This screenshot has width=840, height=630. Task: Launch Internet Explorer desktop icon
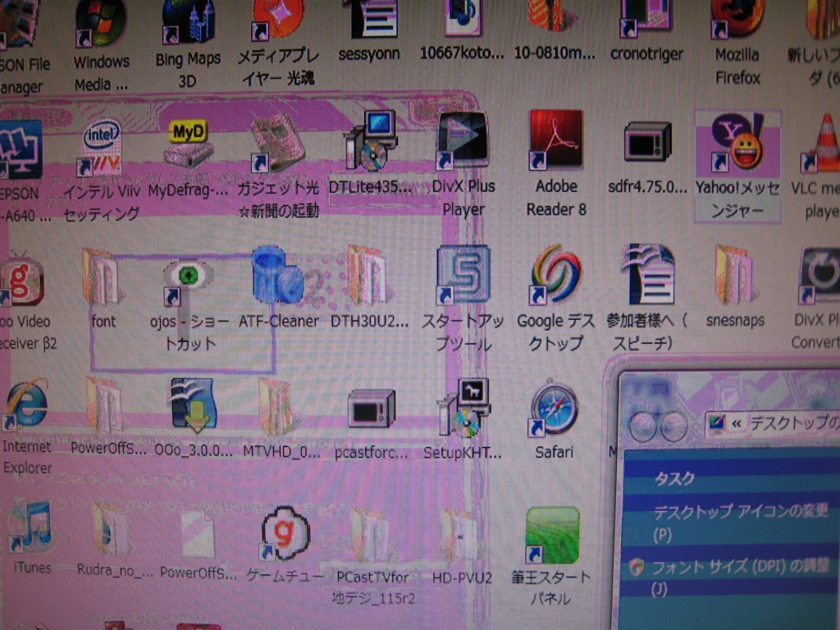pyautogui.click(x=25, y=405)
